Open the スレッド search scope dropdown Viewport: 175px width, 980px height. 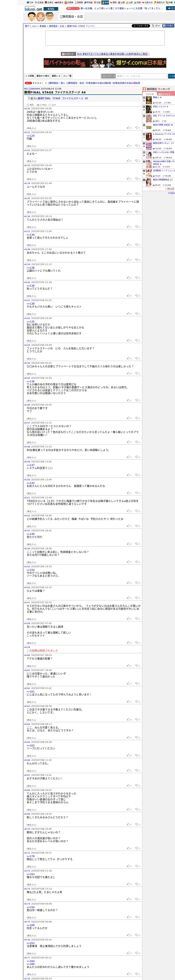(108, 76)
